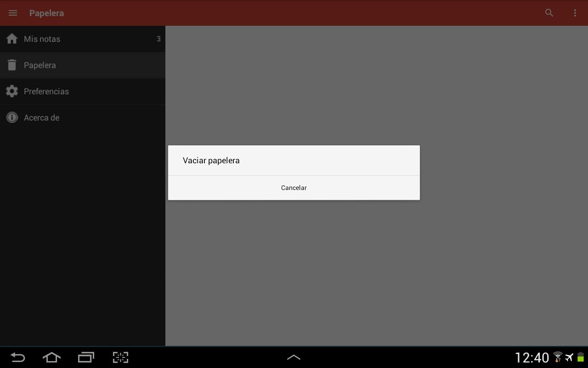Tap the airplane mode status icon

570,357
